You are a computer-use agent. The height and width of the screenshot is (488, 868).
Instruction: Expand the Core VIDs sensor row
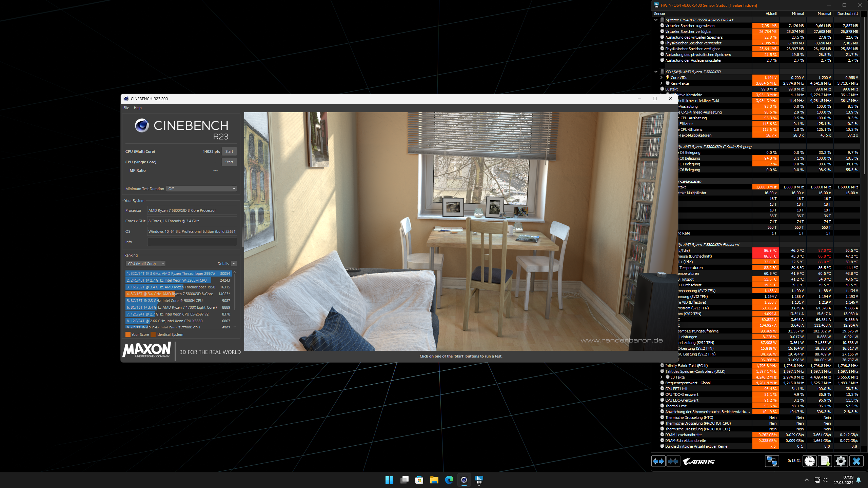[661, 78]
